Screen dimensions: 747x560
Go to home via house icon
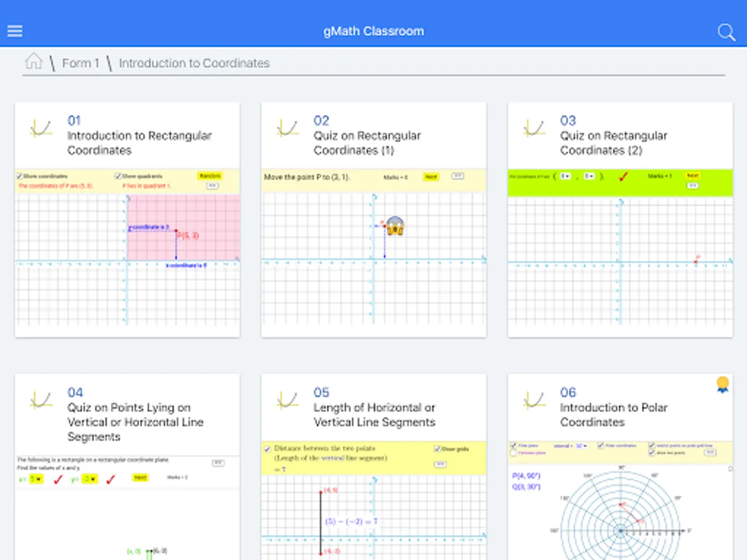click(x=34, y=61)
